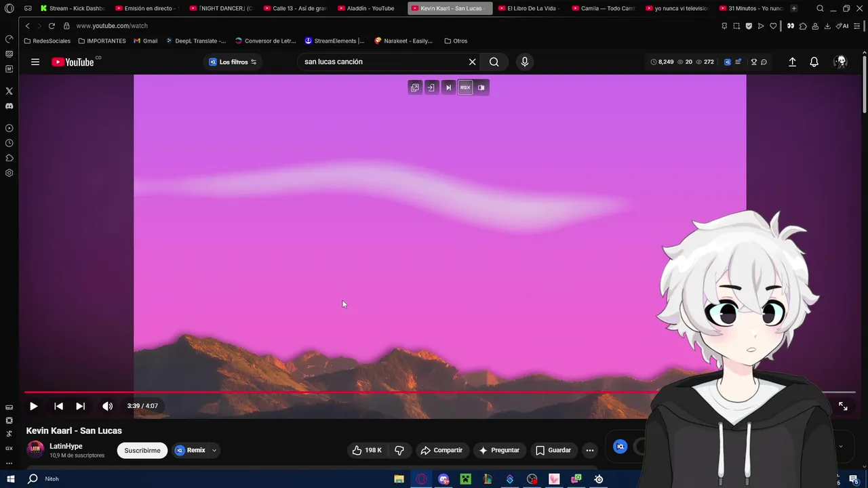Clear the YouTube search text
This screenshot has height=488, width=868.
pyautogui.click(x=472, y=62)
